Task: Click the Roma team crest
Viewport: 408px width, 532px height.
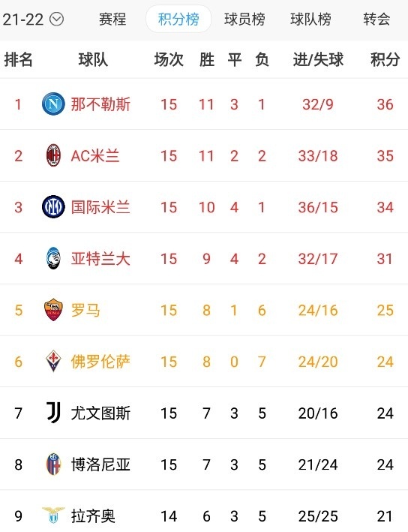Action: coord(53,310)
